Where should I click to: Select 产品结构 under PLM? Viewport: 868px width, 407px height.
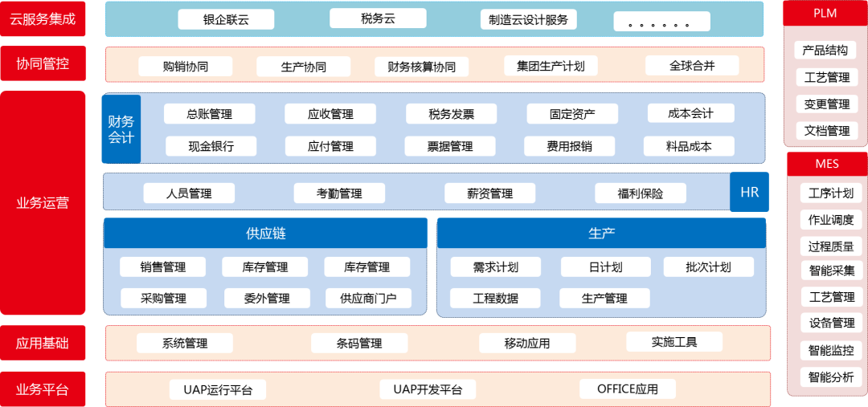click(825, 51)
